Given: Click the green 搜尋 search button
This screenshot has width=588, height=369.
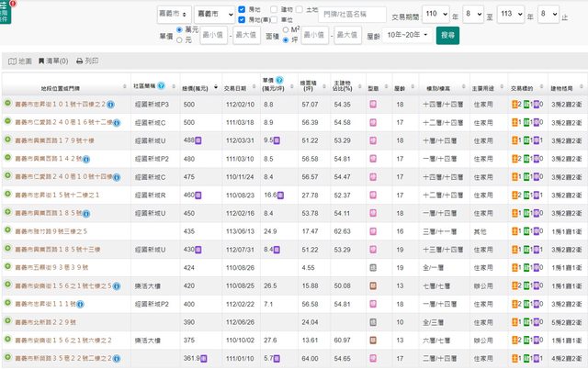Looking at the screenshot, I should [448, 35].
